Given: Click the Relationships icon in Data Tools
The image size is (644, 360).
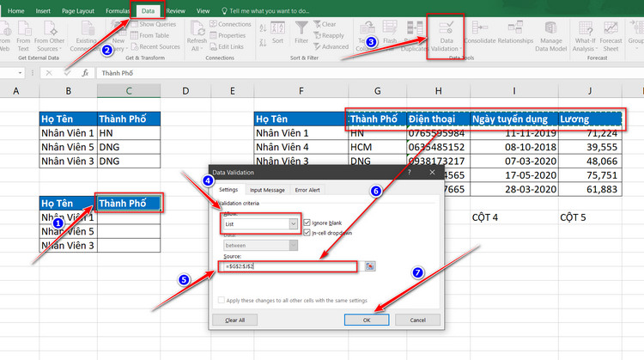Looking at the screenshot, I should click(x=515, y=27).
